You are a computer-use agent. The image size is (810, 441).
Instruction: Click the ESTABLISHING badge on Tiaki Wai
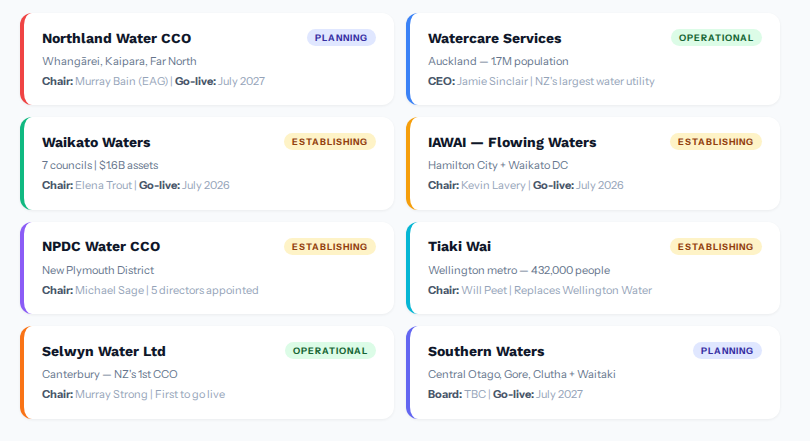[715, 246]
